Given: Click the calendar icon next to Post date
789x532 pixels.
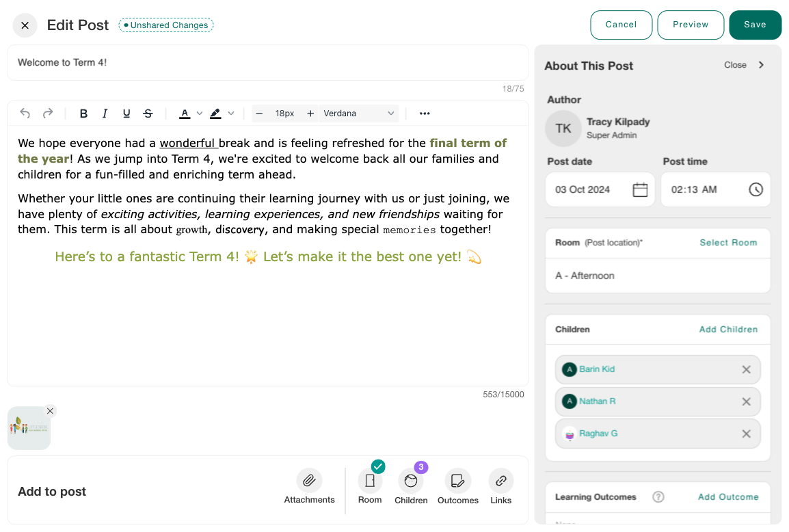Looking at the screenshot, I should [640, 189].
